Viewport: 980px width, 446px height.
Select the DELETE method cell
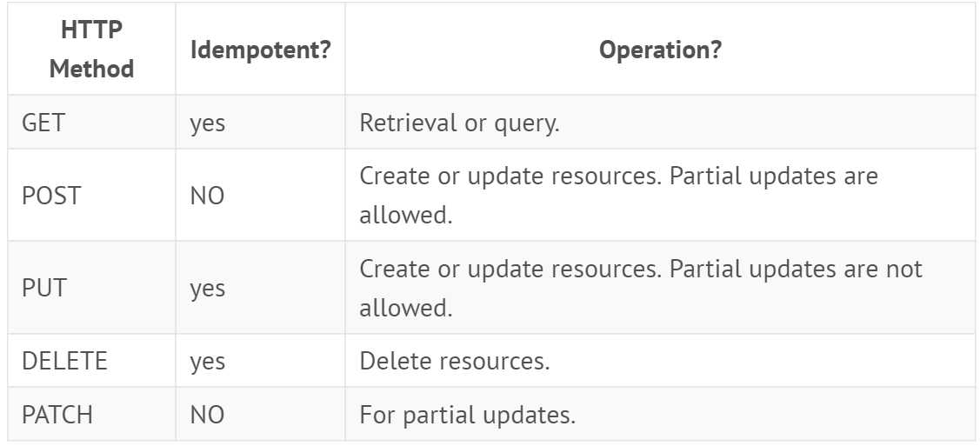coord(64,361)
